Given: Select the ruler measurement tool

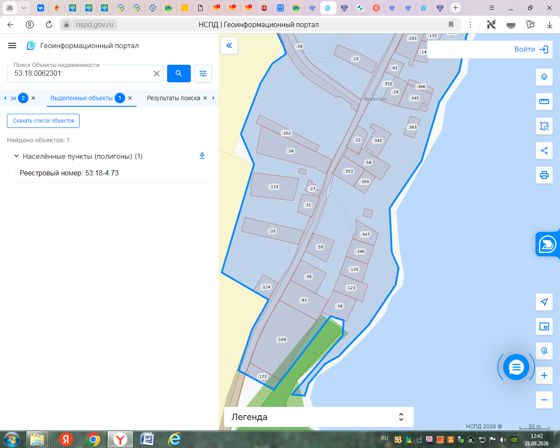Looking at the screenshot, I should pyautogui.click(x=544, y=101).
